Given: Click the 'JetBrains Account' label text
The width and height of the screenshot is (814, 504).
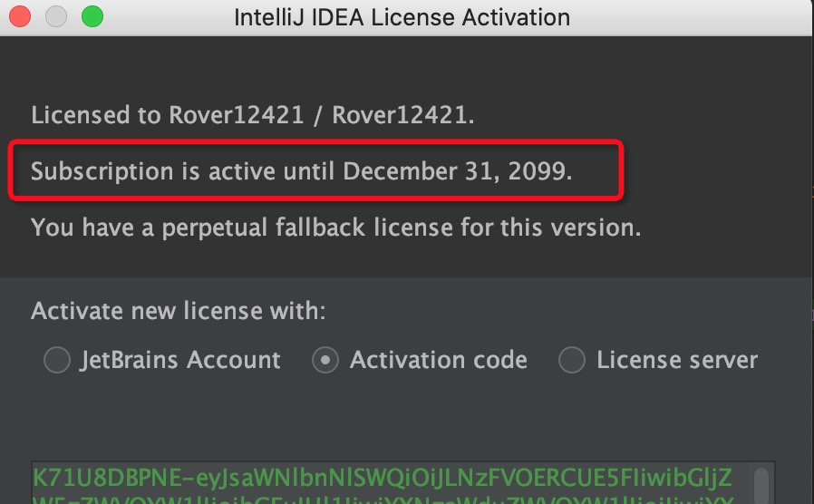Looking at the screenshot, I should tap(180, 361).
